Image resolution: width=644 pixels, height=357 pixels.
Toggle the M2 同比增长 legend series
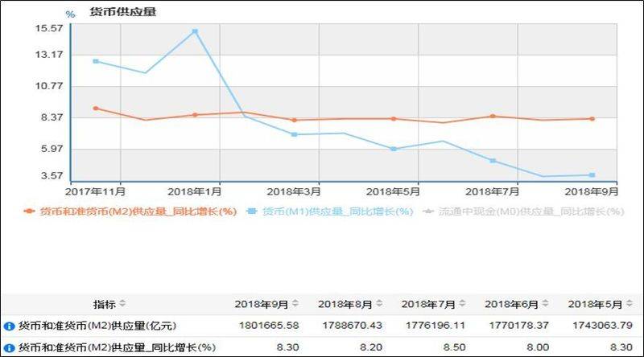[130, 211]
